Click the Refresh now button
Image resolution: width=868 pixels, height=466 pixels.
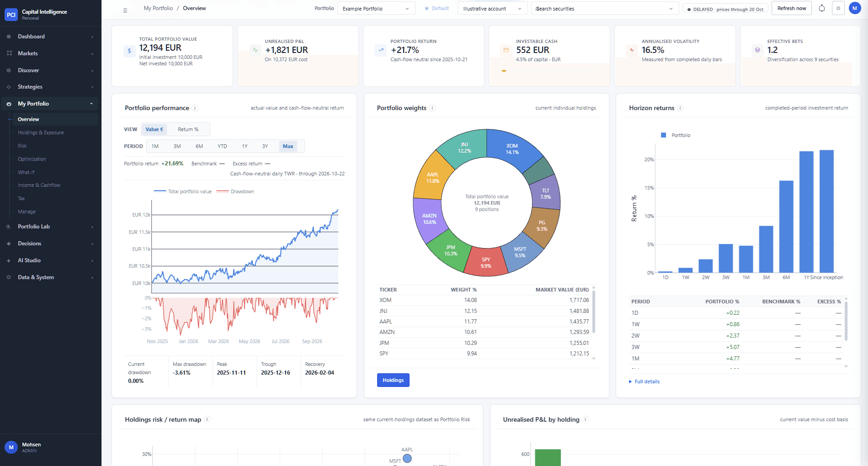coord(792,8)
